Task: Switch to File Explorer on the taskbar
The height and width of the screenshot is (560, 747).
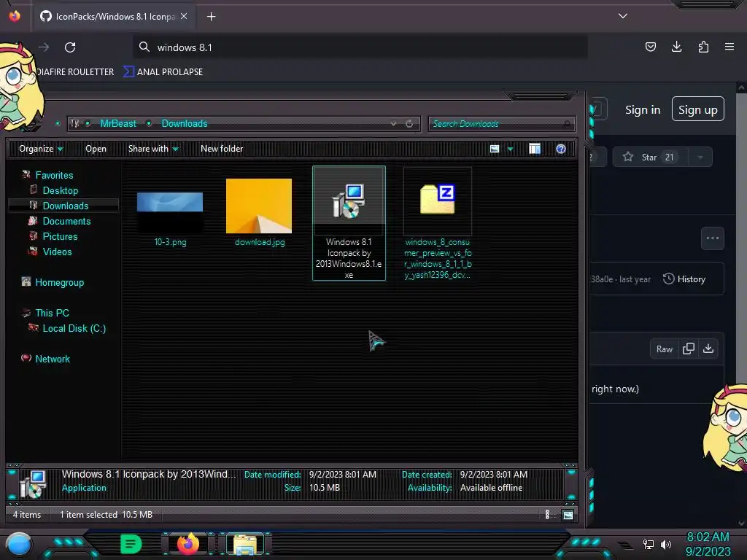Action: 245,544
